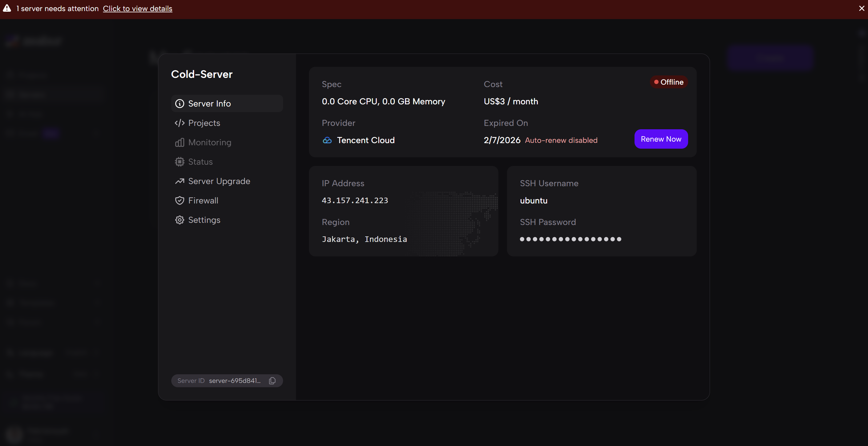The height and width of the screenshot is (446, 868).
Task: Click the warning triangle in the alert banner
Action: 7,8
